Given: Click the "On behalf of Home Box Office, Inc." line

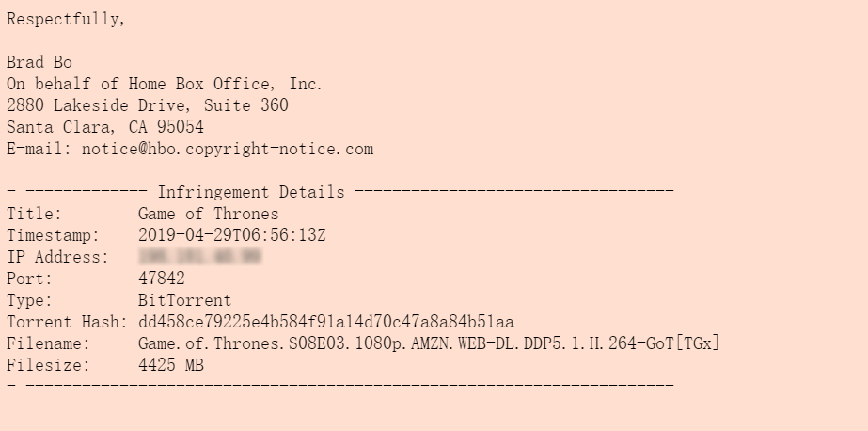Looking at the screenshot, I should coord(165,84).
